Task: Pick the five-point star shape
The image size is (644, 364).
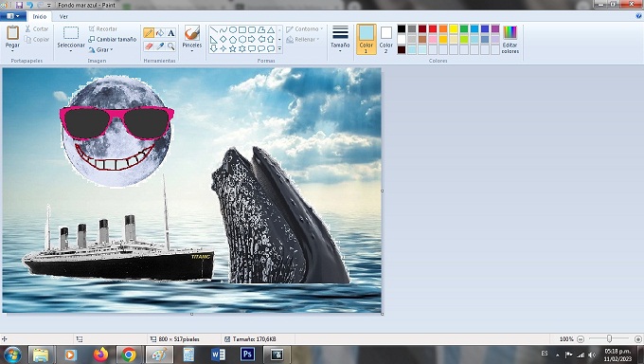Action: tap(232, 49)
